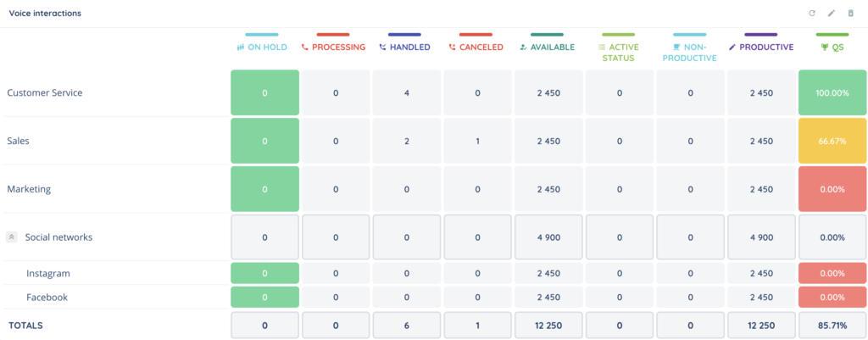Select the Customer Service row label

tap(45, 92)
